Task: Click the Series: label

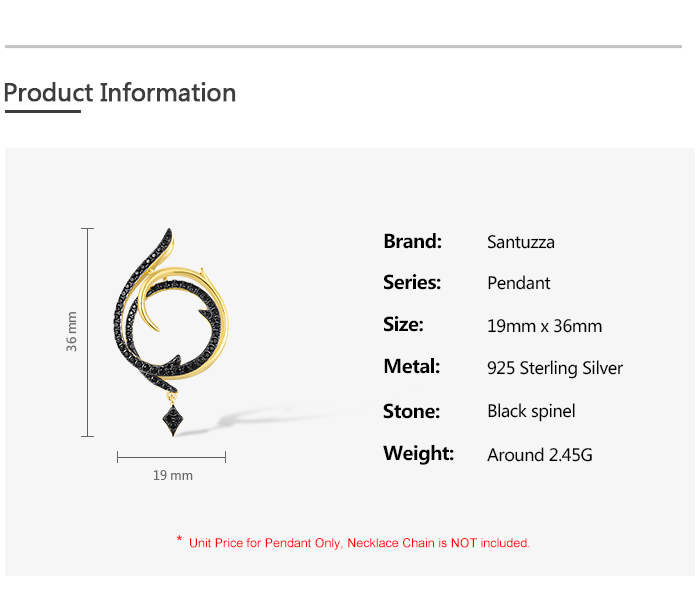Action: coord(412,283)
